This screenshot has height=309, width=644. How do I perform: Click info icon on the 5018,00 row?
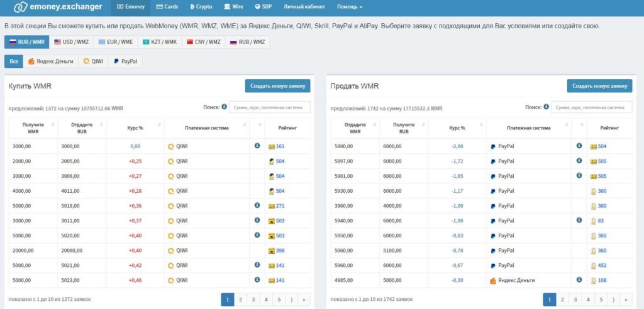pos(257,205)
